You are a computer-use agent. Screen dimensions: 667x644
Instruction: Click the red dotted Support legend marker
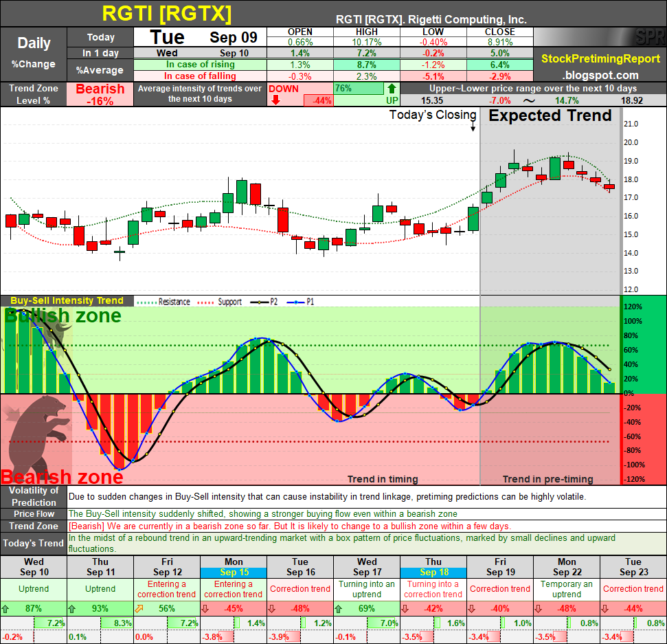[206, 302]
